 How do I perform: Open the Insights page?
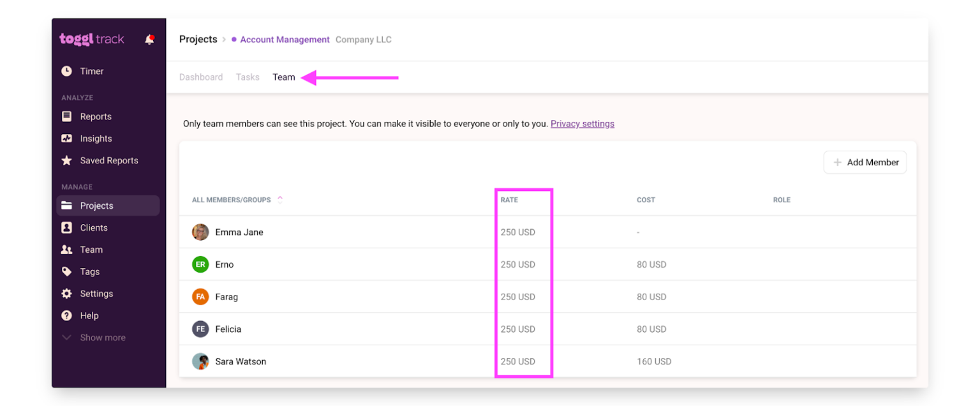click(x=94, y=138)
